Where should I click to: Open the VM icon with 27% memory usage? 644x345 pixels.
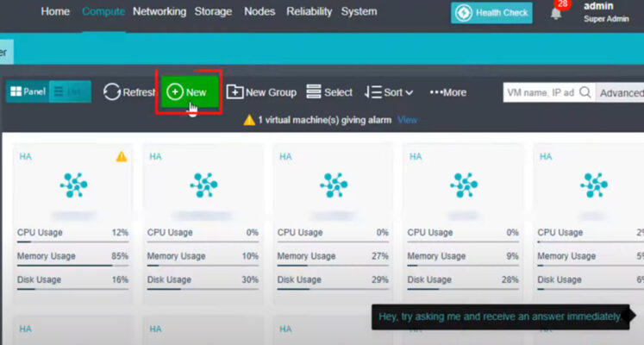point(334,185)
